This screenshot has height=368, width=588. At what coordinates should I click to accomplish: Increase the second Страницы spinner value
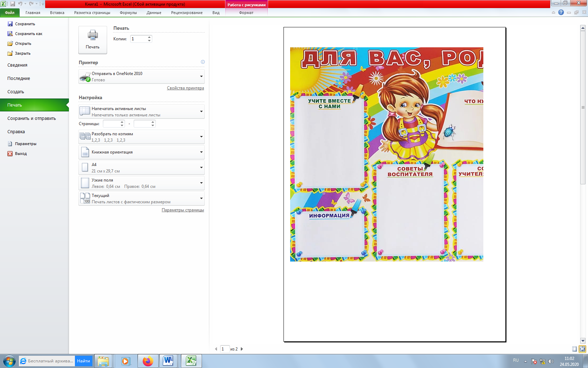tap(153, 122)
